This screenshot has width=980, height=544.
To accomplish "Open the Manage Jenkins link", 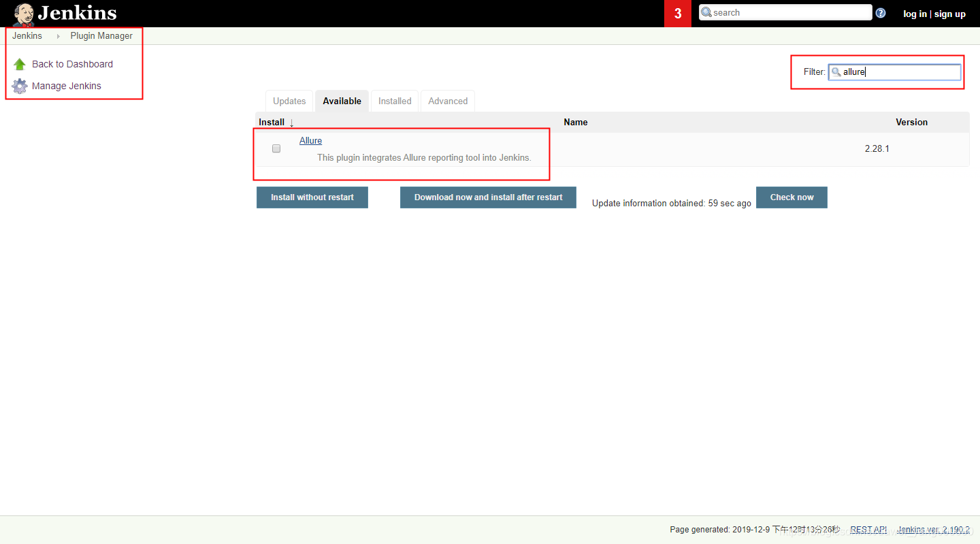I will coord(67,86).
